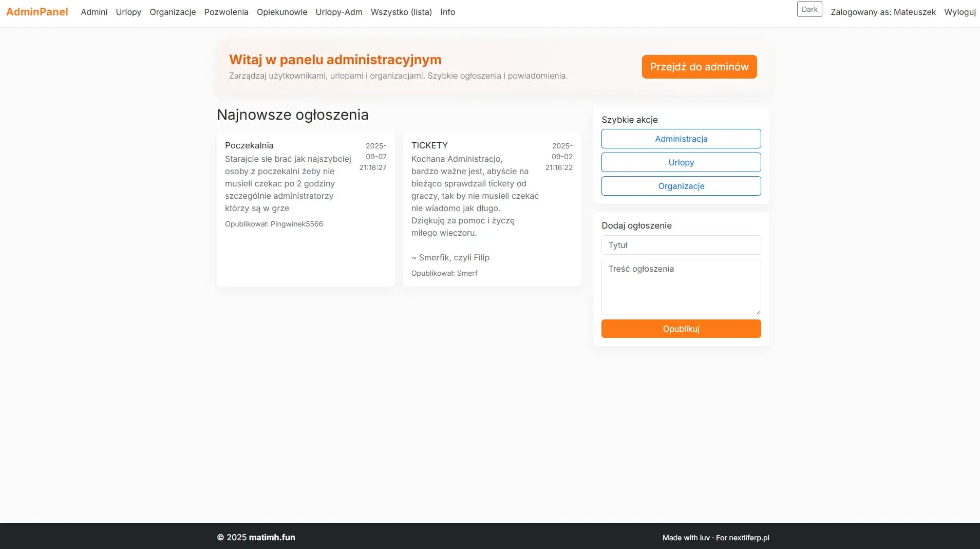Select Organizacje under Szybkie akcje
980x549 pixels.
click(681, 186)
